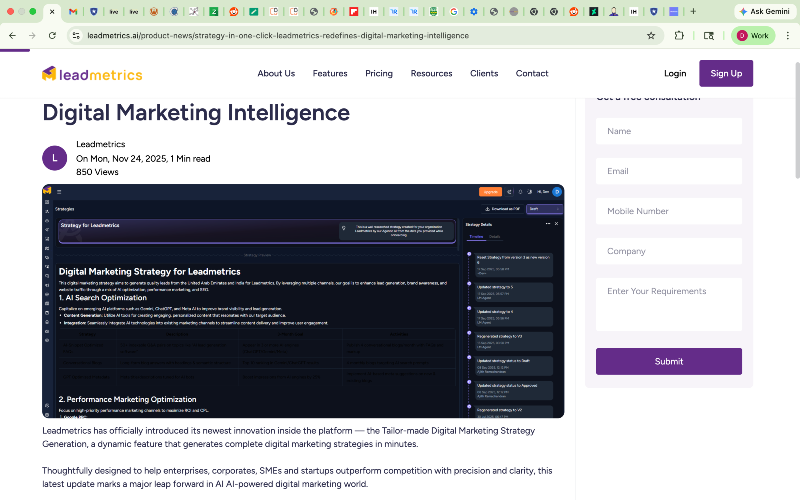The image size is (800, 500).
Task: Click the page vertical scrollbar thumb
Action: (796, 120)
